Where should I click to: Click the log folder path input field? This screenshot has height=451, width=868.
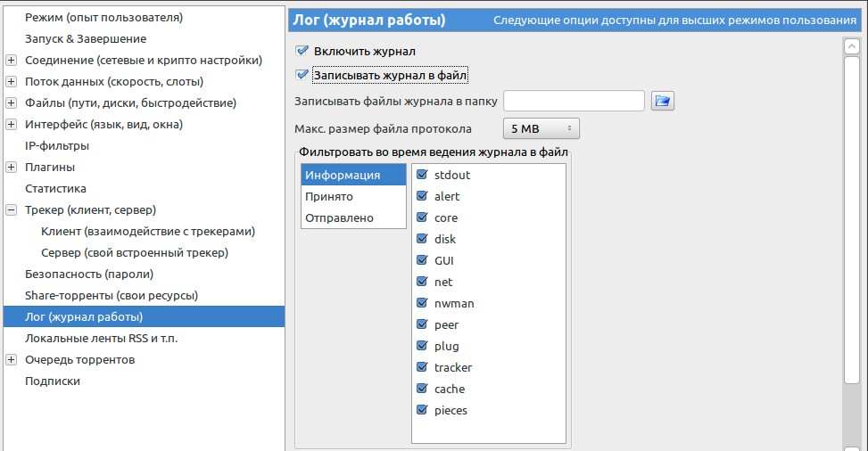point(574,101)
